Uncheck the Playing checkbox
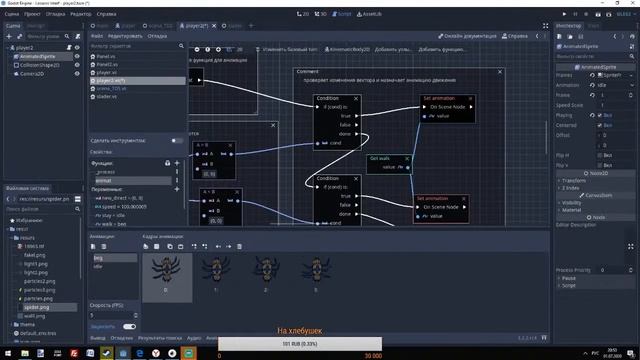 pos(600,116)
